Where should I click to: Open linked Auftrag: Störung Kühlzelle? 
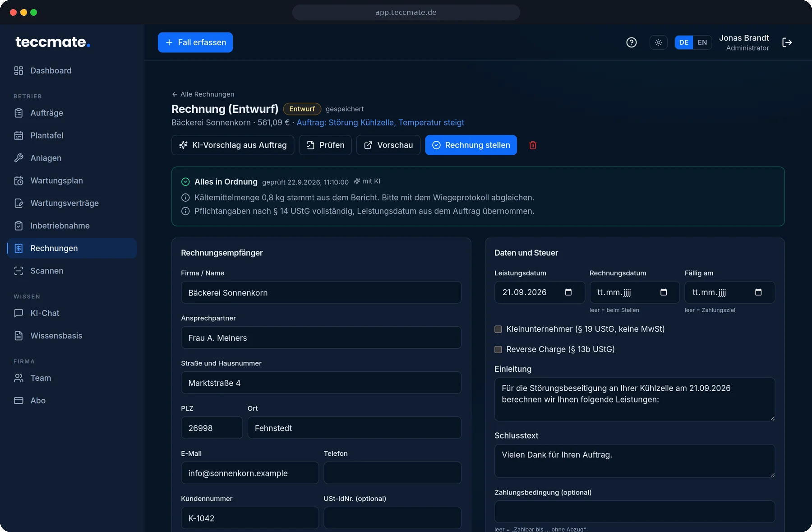click(x=380, y=123)
